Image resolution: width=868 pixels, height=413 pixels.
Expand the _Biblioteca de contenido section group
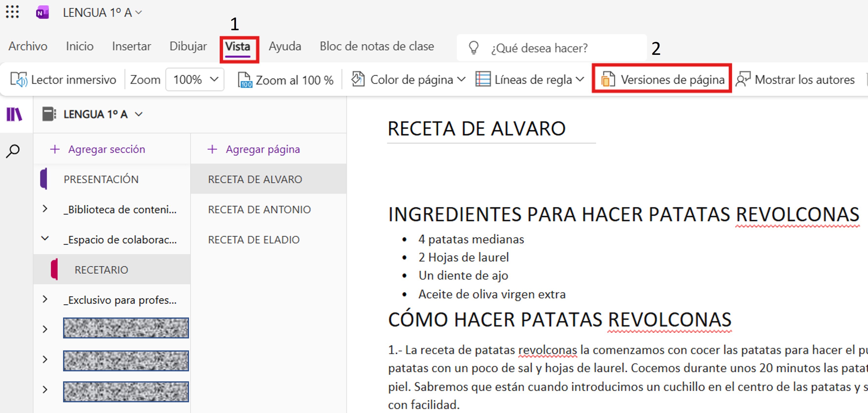pos(45,209)
